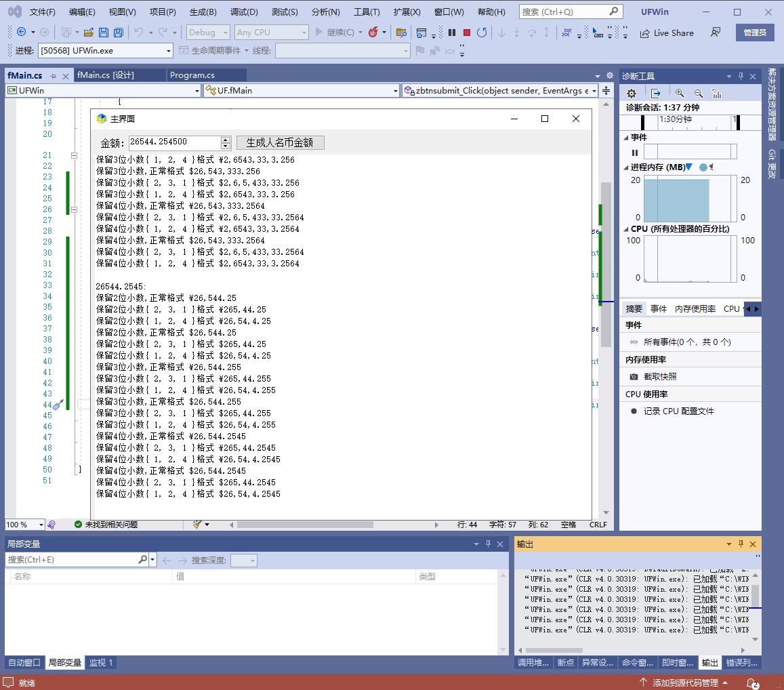Click 生成人名币金额 button in 主界面
The height and width of the screenshot is (690, 784).
(280, 142)
